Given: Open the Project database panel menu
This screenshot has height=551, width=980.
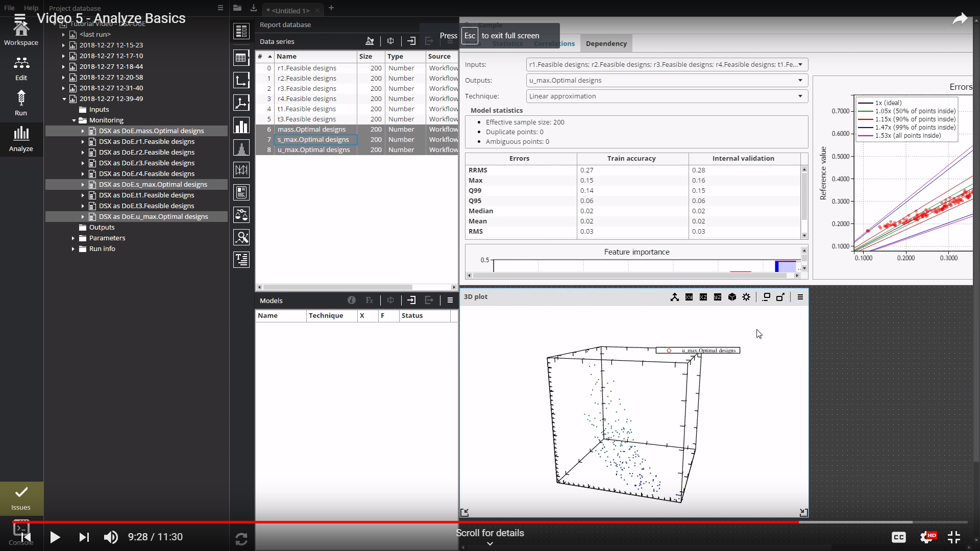Looking at the screenshot, I should pyautogui.click(x=220, y=8).
